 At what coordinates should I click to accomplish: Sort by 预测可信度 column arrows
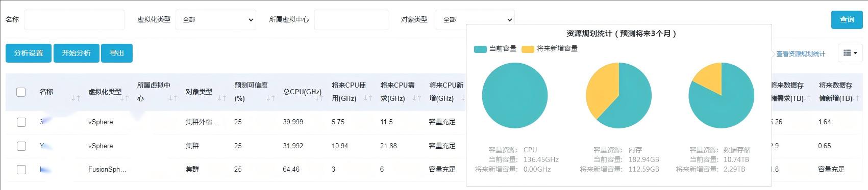click(270, 98)
